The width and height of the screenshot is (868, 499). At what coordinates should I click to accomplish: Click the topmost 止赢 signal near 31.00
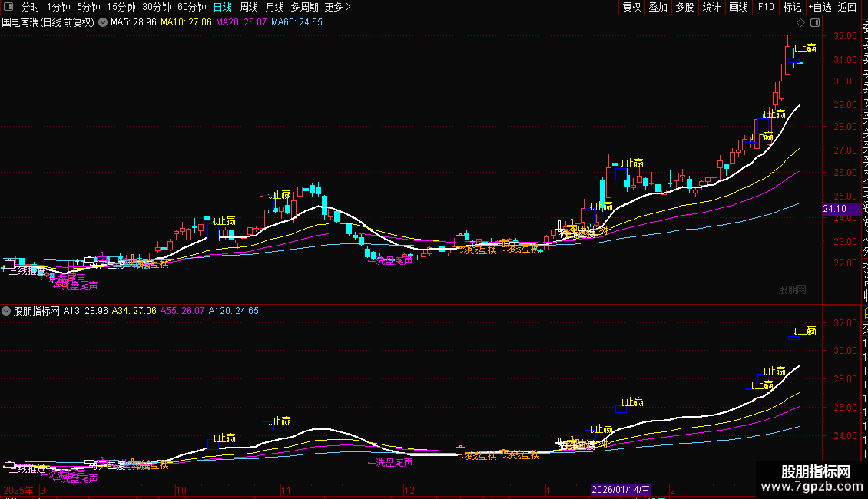[x=804, y=48]
